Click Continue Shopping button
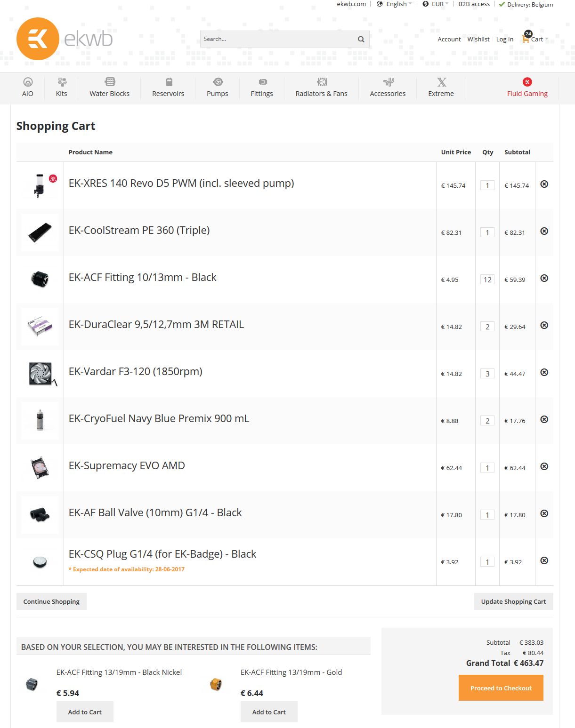The image size is (575, 728). (x=51, y=601)
